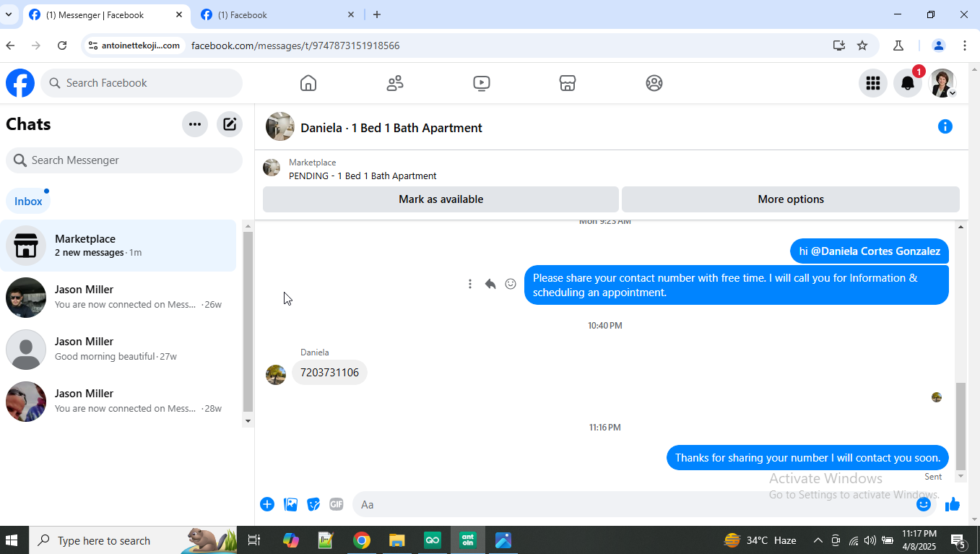Go back to previous page
This screenshot has height=554, width=980.
tap(10, 46)
